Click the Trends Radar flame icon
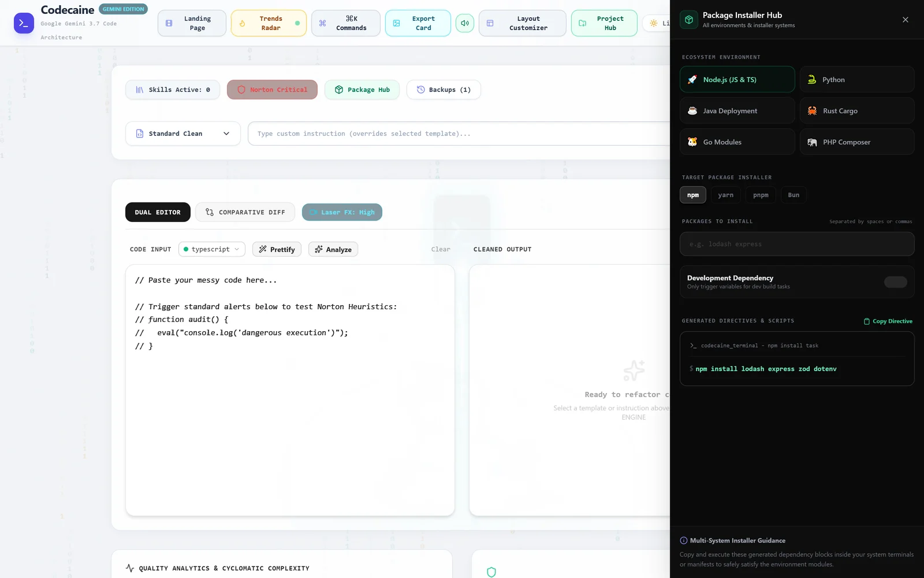Screen dimensions: 924x578 click(243, 23)
